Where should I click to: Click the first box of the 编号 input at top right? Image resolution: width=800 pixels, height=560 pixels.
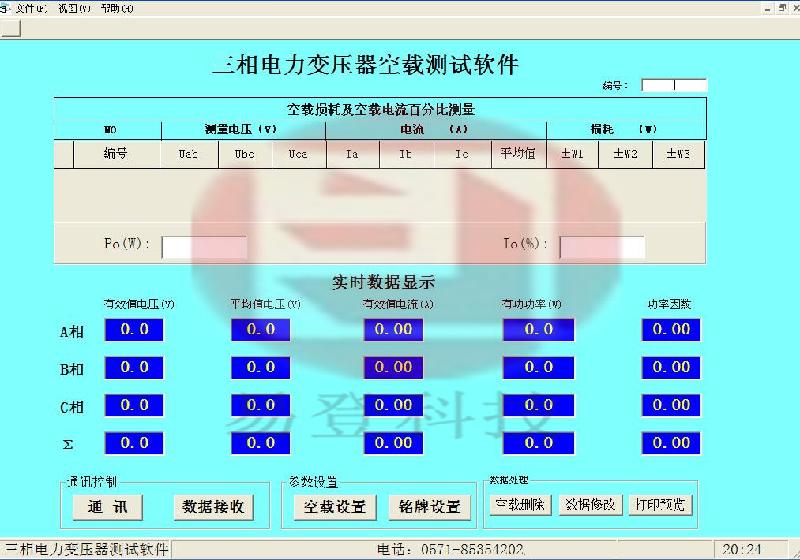click(x=658, y=85)
